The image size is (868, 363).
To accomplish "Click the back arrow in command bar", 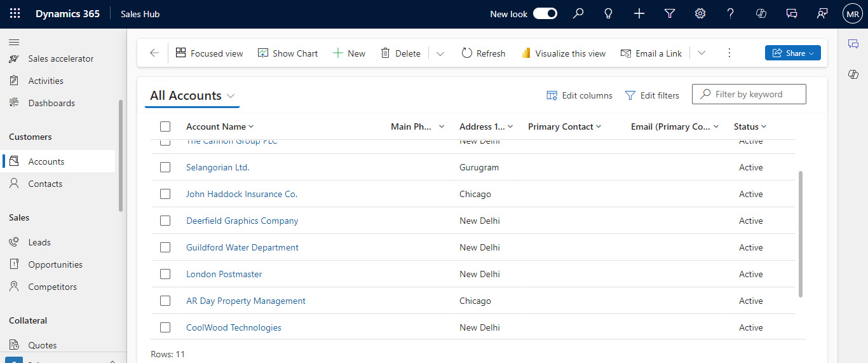I will point(154,53).
